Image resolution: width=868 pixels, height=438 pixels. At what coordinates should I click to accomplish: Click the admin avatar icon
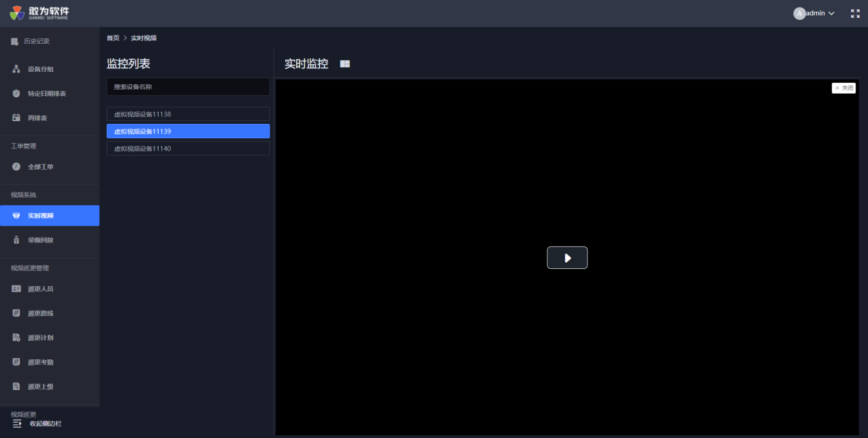[x=799, y=14]
